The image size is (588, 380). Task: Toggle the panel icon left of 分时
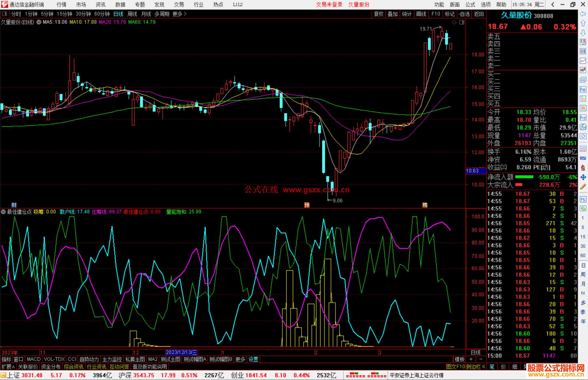coord(5,14)
